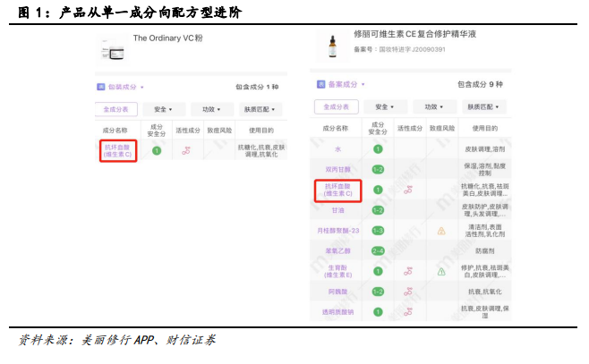Click 致痘风险 column header in right table
589x364 pixels.
[442, 128]
